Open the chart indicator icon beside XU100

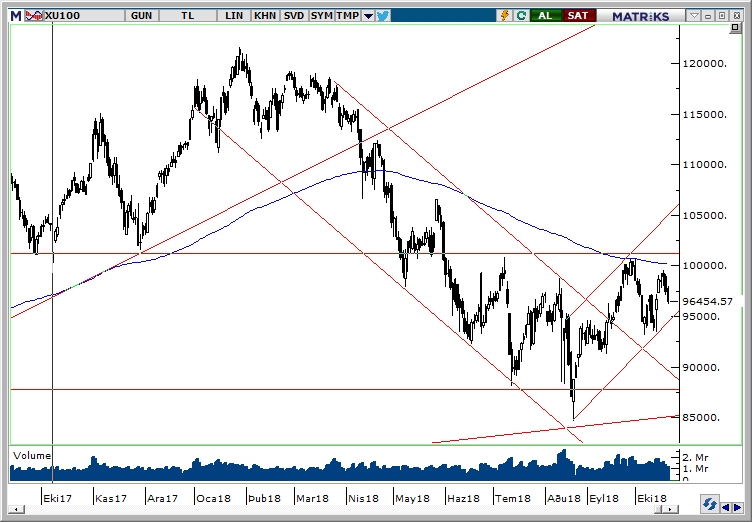34,16
